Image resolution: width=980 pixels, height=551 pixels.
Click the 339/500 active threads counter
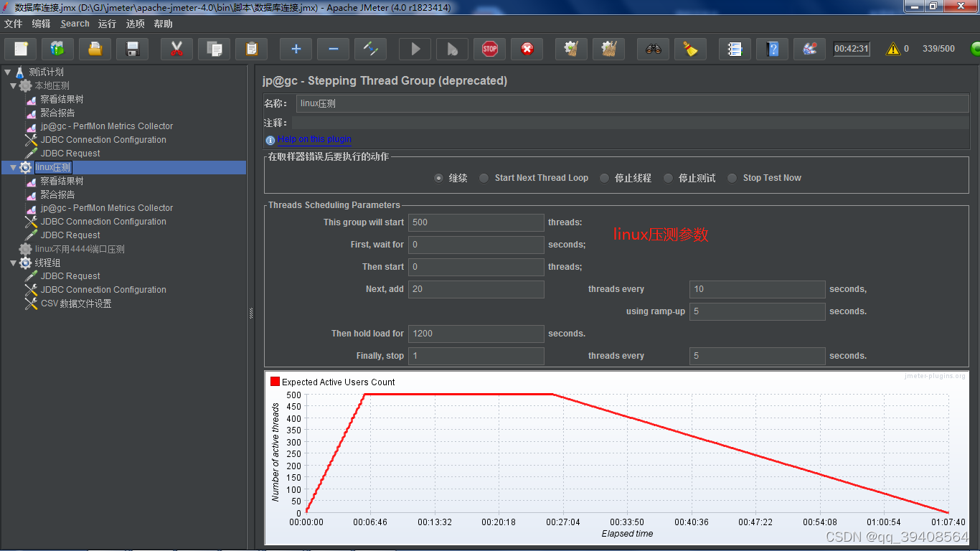pos(938,49)
